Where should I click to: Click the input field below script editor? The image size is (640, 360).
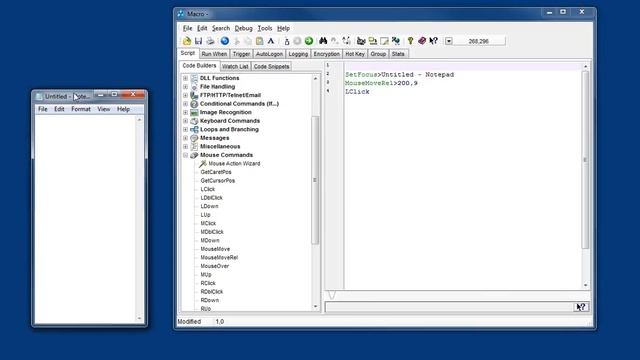(449, 307)
